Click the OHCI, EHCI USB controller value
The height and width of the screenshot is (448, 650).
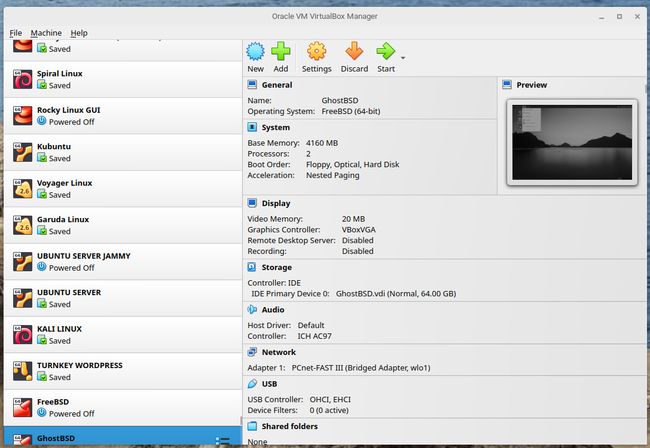pyautogui.click(x=330, y=400)
